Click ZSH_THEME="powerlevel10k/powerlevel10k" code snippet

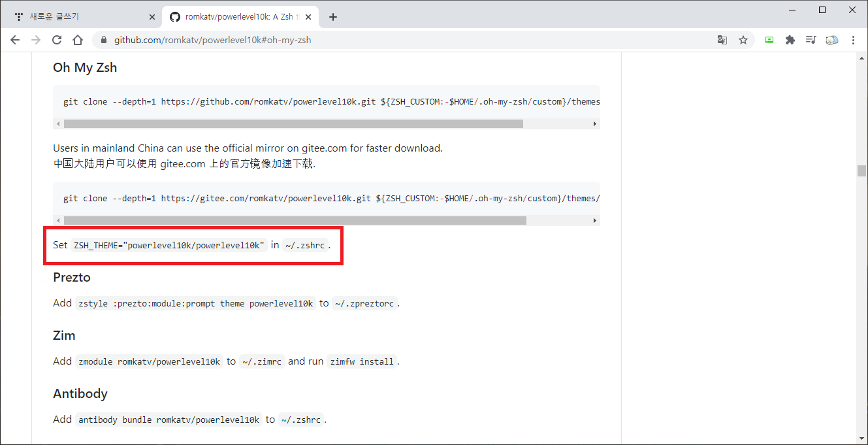[x=169, y=246]
